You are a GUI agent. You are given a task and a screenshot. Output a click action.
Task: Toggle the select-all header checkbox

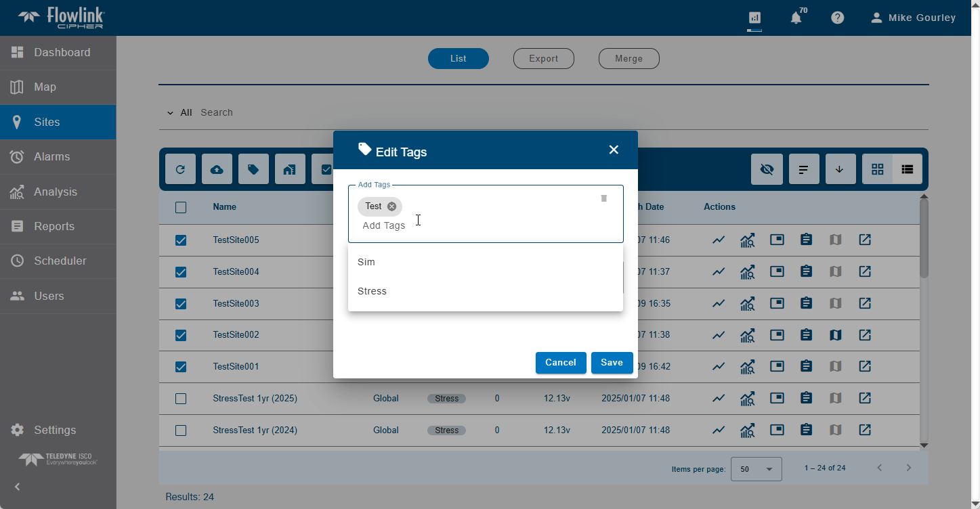(x=181, y=207)
